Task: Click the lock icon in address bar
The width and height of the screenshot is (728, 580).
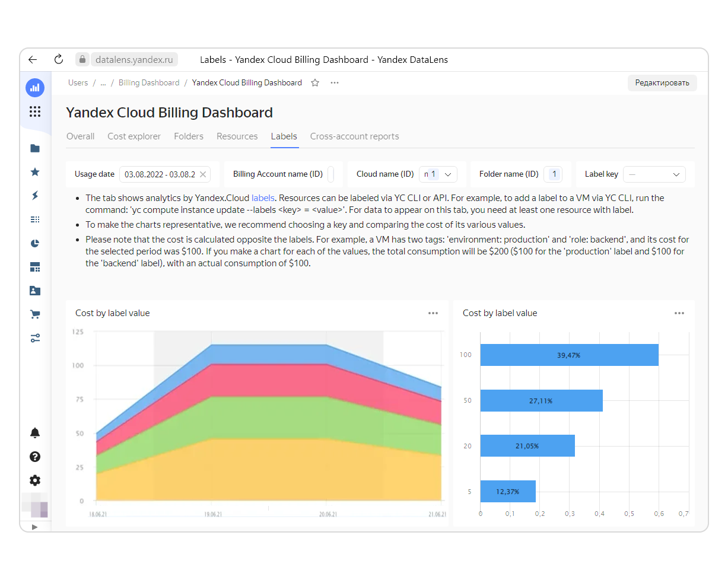Action: [82, 59]
